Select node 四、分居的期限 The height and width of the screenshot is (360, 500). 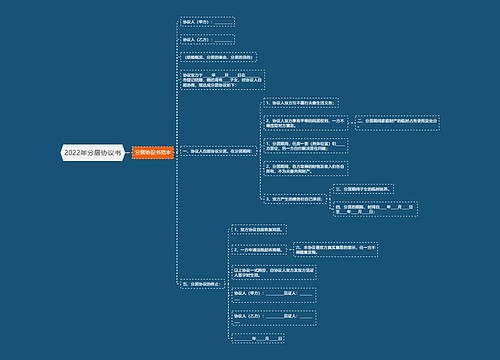pyautogui.click(x=376, y=209)
